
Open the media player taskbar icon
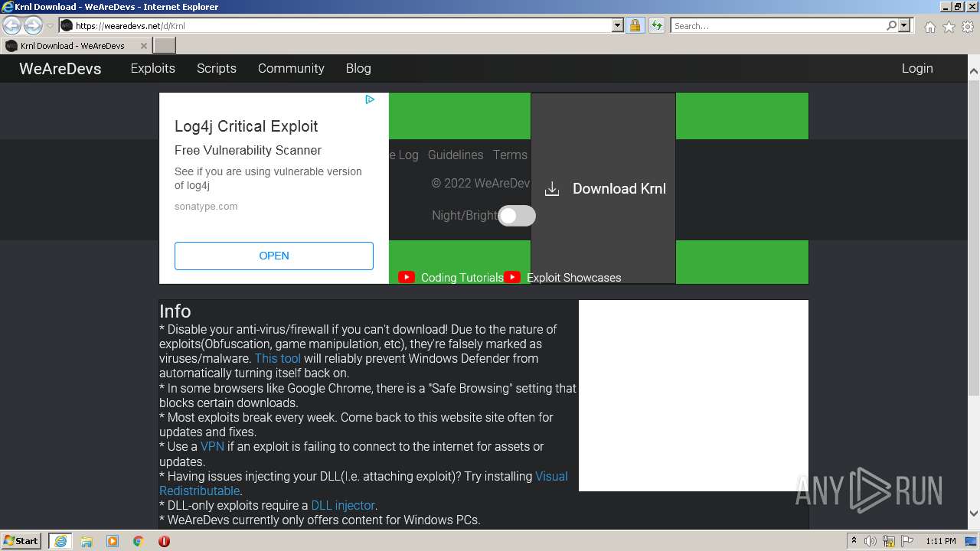coord(113,541)
